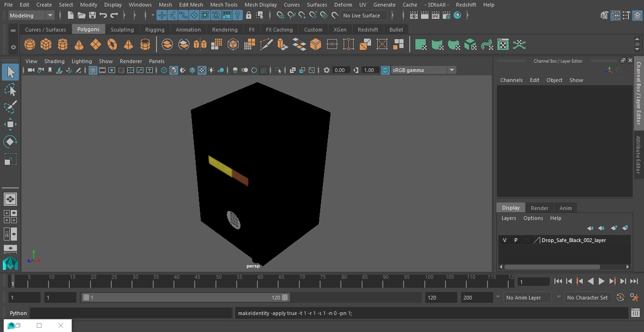
Task: Create a new scene file
Action: click(70, 16)
